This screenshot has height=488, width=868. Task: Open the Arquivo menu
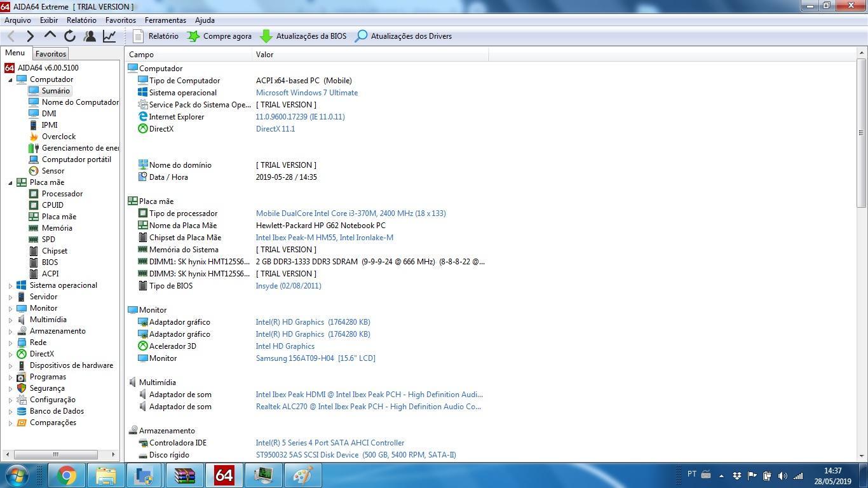[18, 20]
